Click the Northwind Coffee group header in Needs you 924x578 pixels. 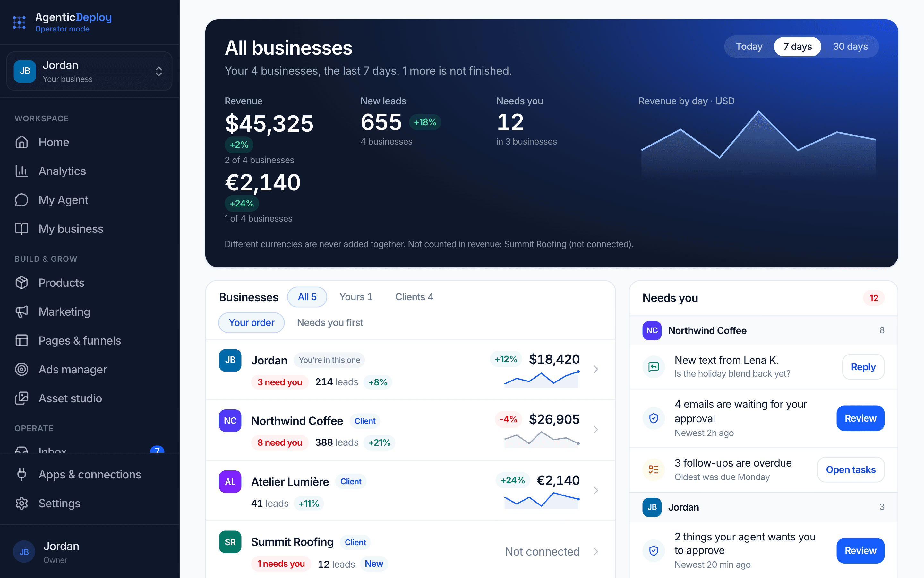(x=763, y=331)
